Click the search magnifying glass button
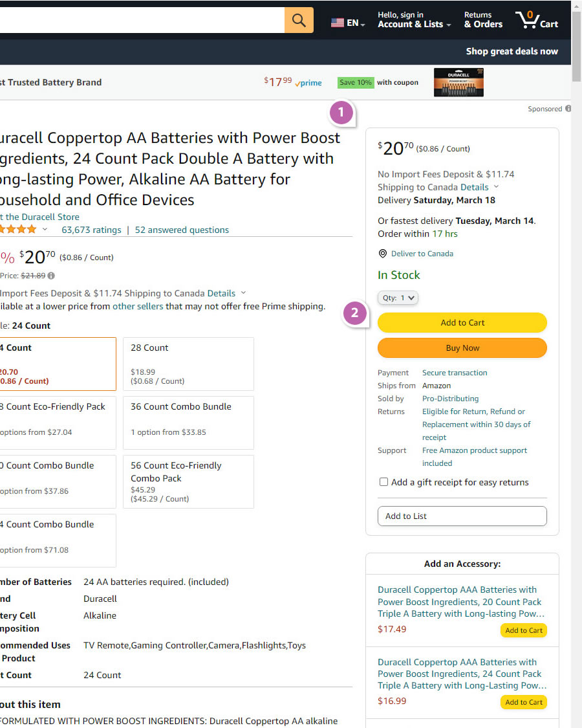The height and width of the screenshot is (728, 582). 299,20
